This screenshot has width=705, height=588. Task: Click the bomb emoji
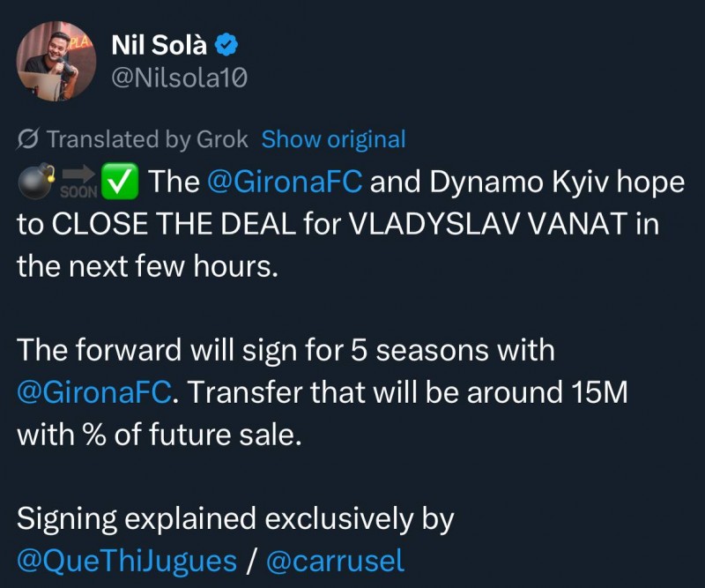tap(34, 182)
